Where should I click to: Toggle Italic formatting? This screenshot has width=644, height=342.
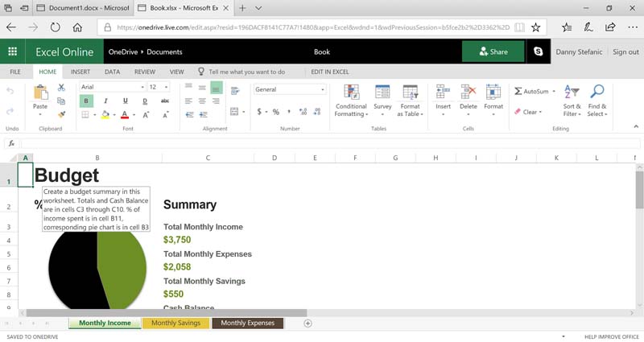click(105, 101)
